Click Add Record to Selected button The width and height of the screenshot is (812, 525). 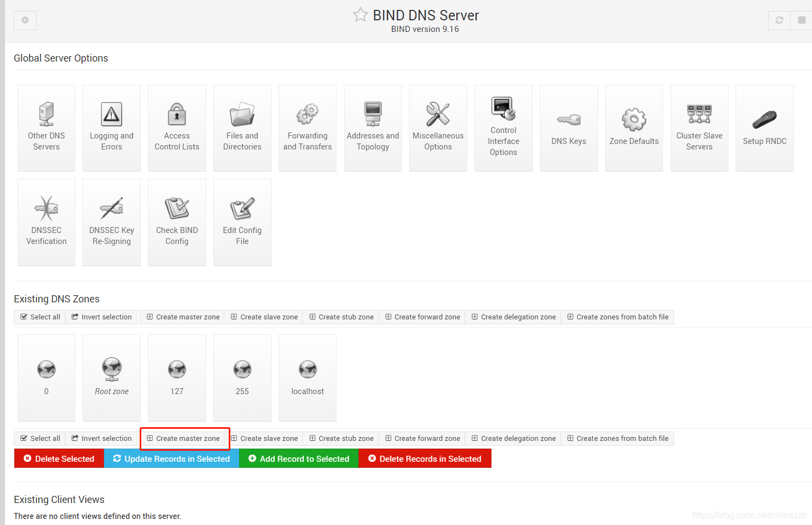tap(299, 458)
